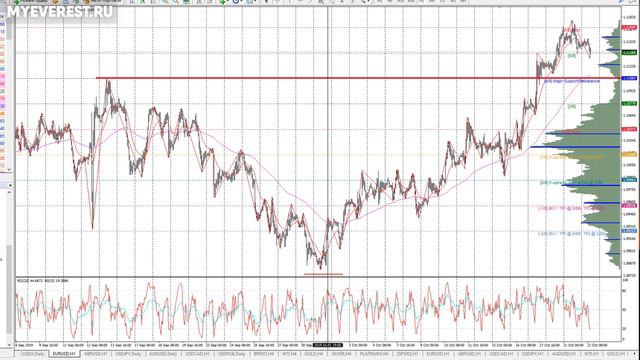
Task: Click the yellow price tag on the price scale
Action: pyautogui.click(x=629, y=154)
